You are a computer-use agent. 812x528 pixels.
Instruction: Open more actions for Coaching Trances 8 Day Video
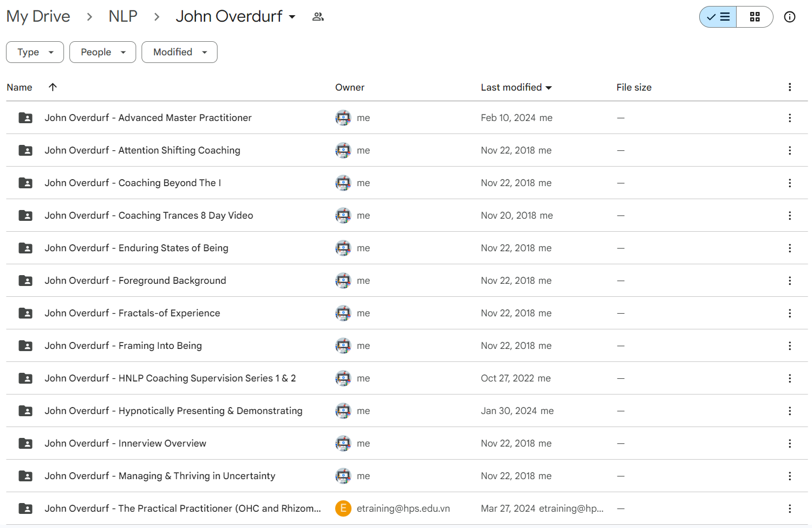(x=790, y=215)
